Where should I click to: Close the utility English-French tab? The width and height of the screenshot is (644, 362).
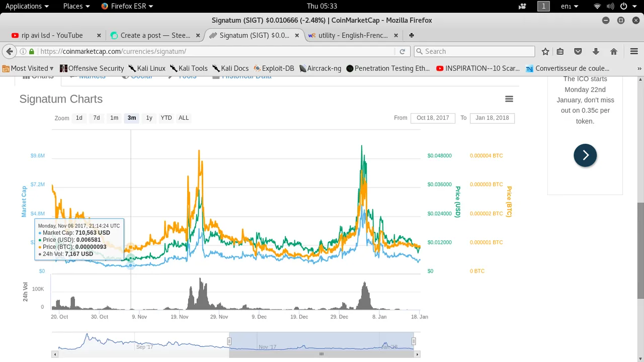click(396, 35)
